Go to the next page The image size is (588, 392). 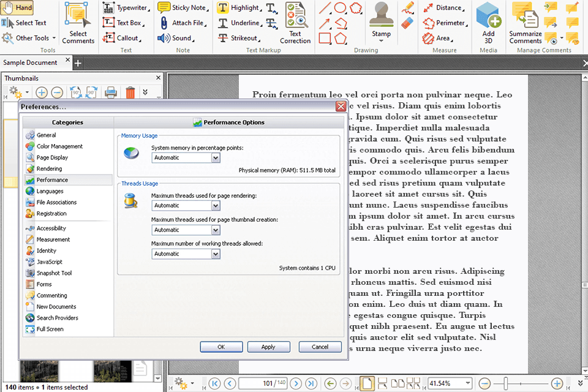[x=296, y=383]
